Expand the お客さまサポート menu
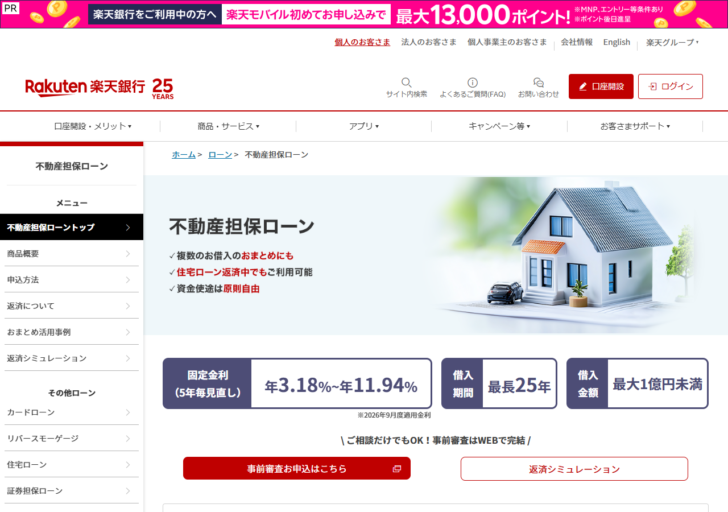This screenshot has width=728, height=512. coord(635,126)
